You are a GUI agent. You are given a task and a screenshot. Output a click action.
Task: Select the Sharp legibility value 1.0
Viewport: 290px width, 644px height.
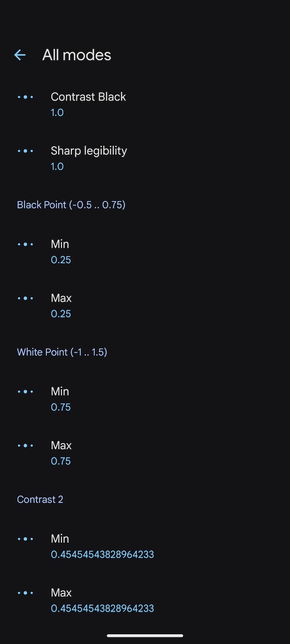[x=57, y=166]
